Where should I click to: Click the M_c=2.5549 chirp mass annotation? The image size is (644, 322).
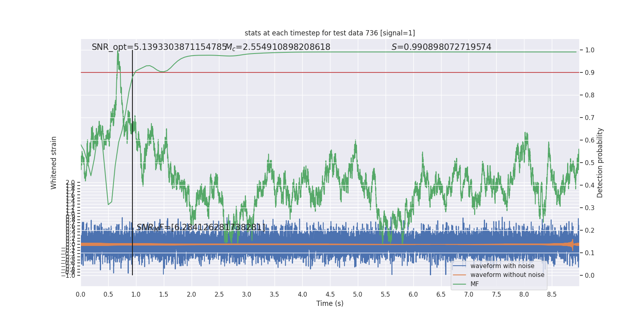coord(278,47)
